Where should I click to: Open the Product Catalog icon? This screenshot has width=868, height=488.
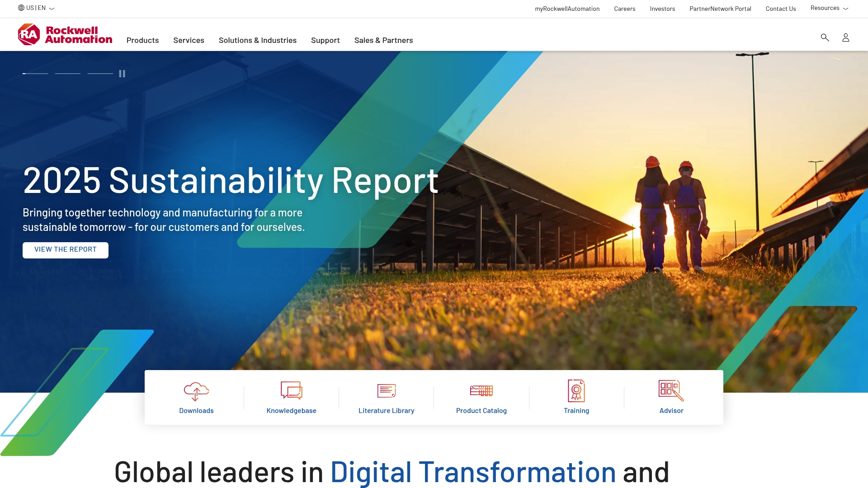[x=481, y=390]
